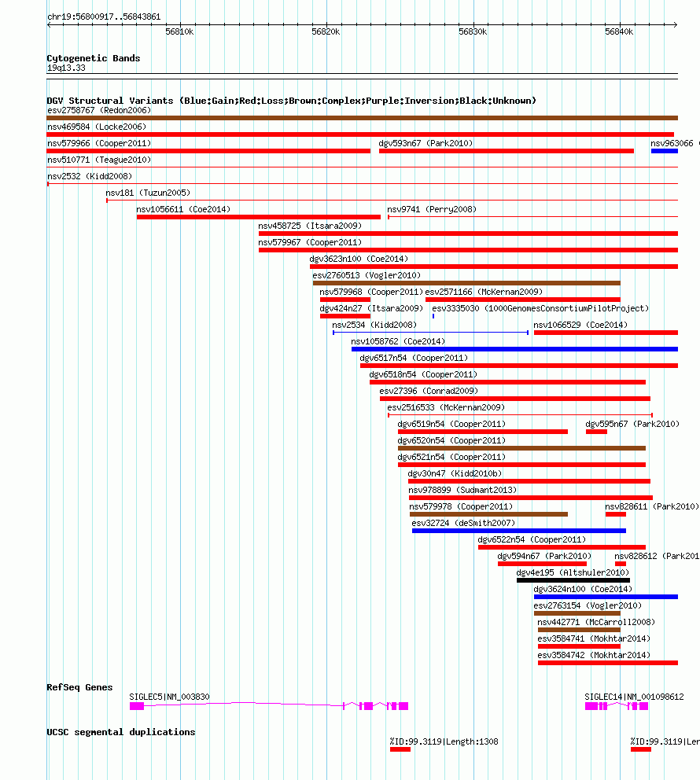Select the Cytogenetic Bands track title

94,58
